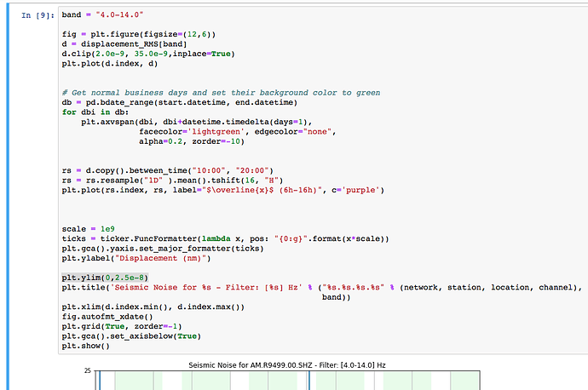Click the plt.show() line
Viewport: 588px width, 390px height.
[x=86, y=346]
